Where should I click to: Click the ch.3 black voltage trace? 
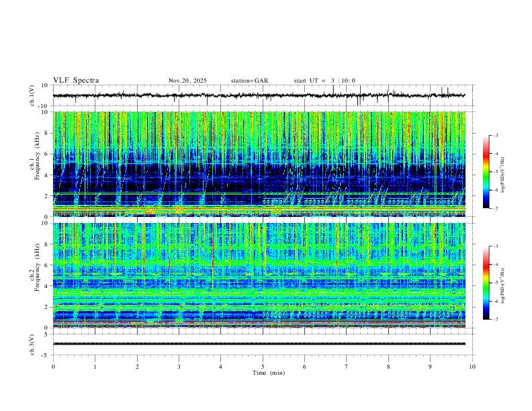[x=259, y=344]
